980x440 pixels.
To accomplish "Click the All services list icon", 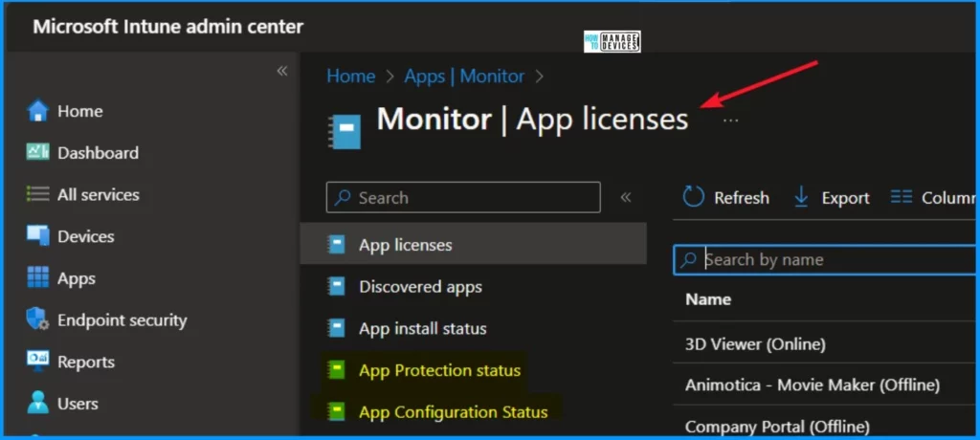I will [37, 194].
